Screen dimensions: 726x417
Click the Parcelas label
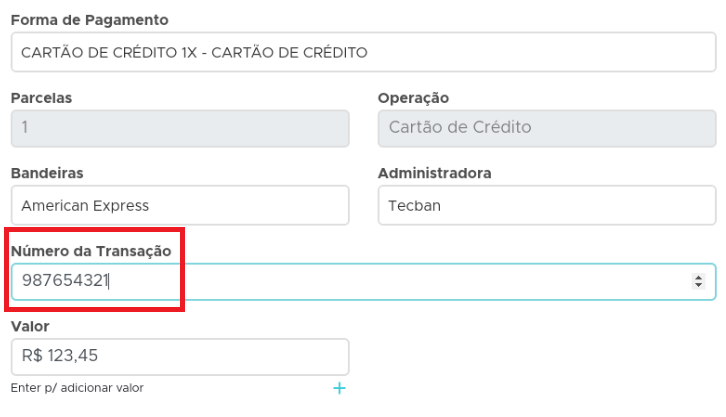point(41,98)
